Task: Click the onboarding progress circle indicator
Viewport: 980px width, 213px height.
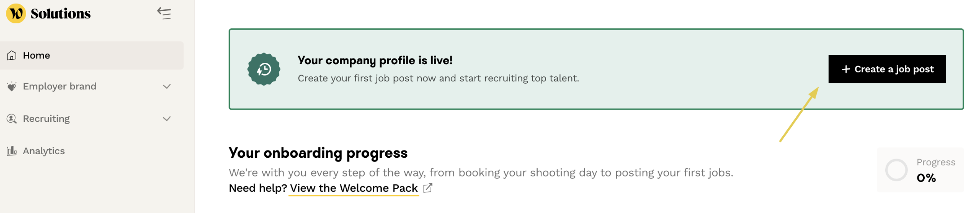Action: (x=896, y=170)
